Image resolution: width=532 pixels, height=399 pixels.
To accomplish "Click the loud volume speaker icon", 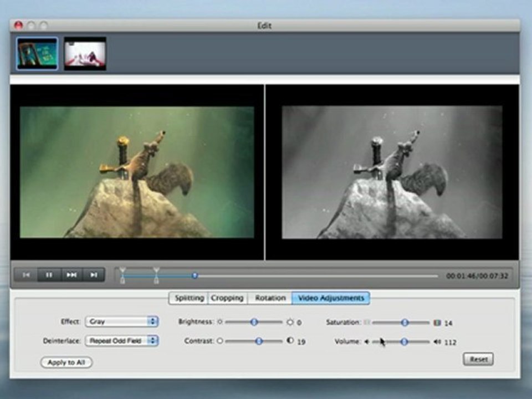I will pos(437,342).
